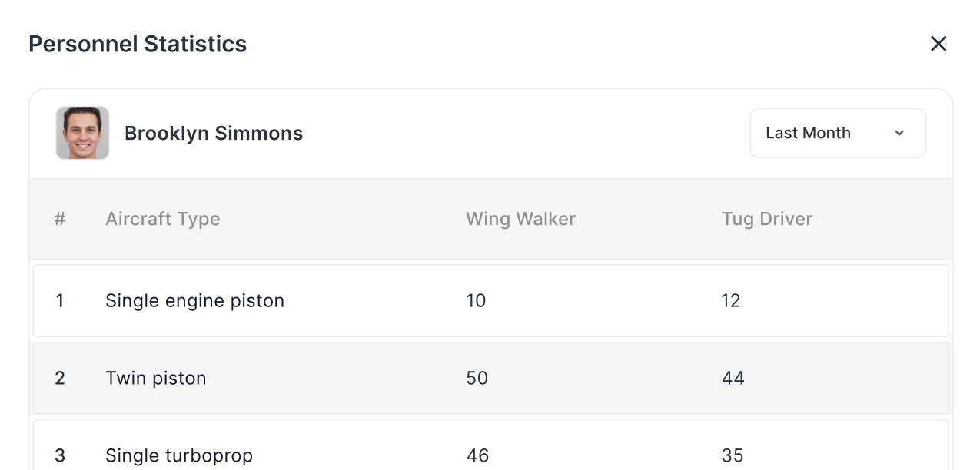
Task: Click the chevron arrow beside Last Month
Action: (x=899, y=133)
